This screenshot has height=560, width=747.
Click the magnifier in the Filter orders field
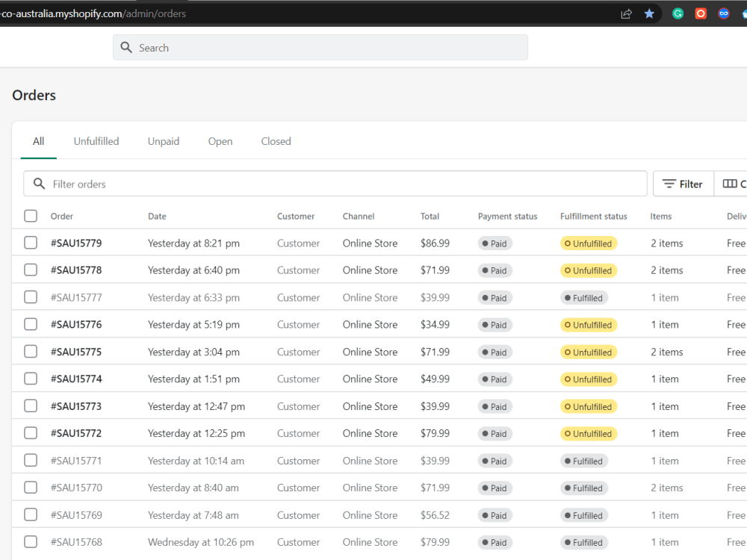(39, 184)
